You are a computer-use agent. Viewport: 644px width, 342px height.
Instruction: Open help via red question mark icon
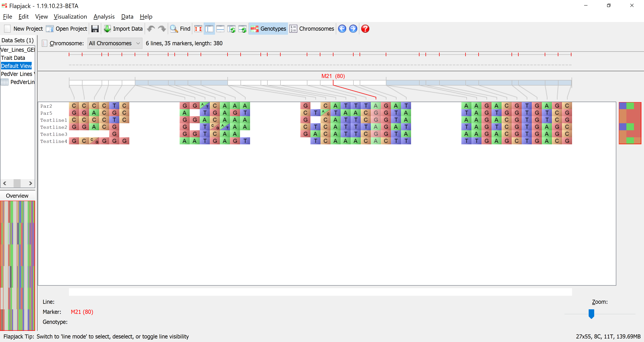[365, 29]
